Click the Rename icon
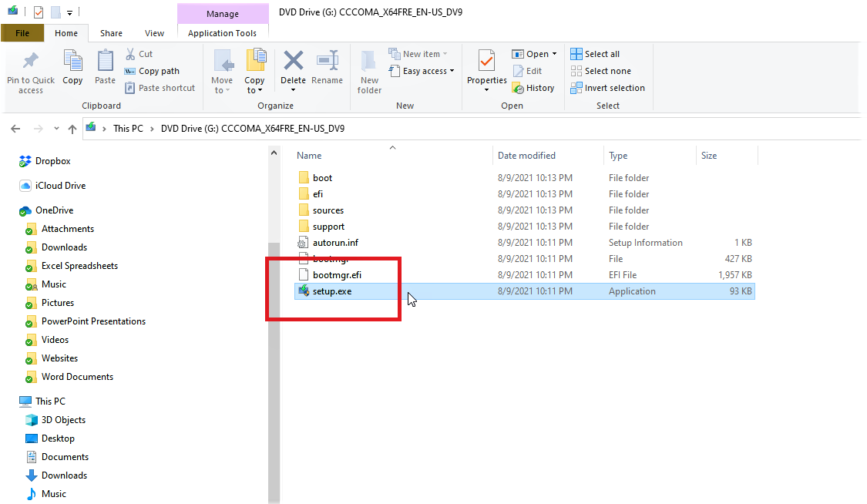This screenshot has height=504, width=867. tap(328, 69)
